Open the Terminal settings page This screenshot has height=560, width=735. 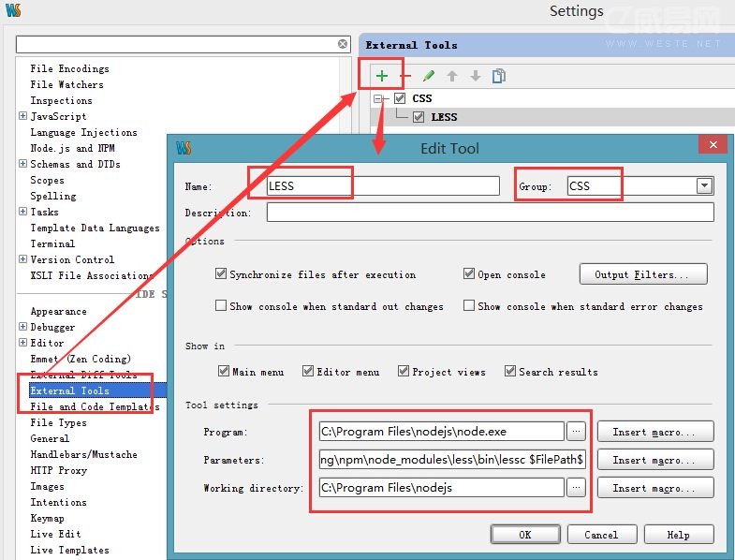[x=52, y=243]
